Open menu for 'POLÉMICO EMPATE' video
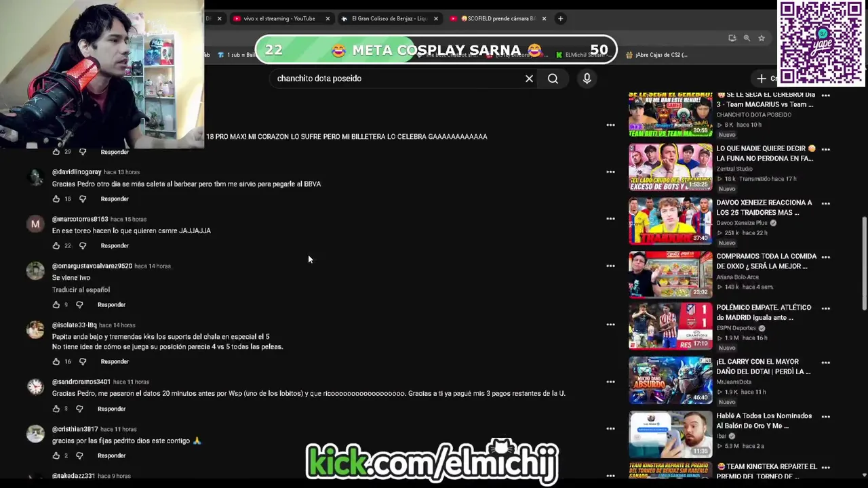 point(825,308)
